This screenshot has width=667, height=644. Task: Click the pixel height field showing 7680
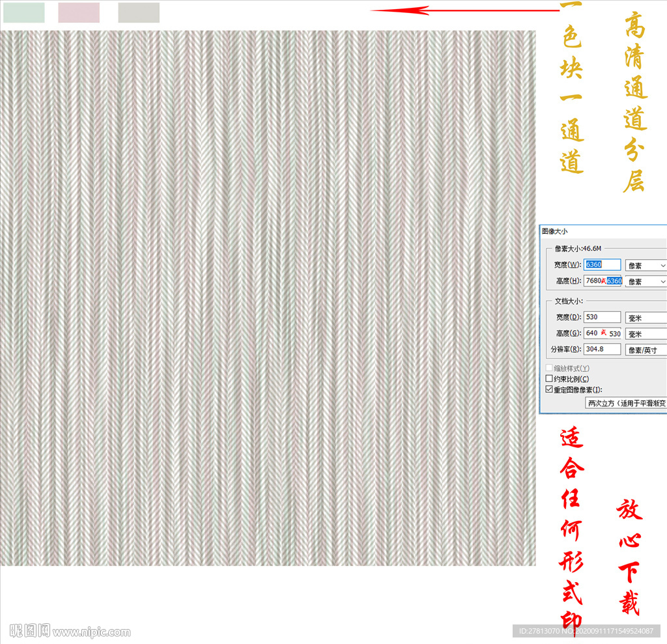603,281
